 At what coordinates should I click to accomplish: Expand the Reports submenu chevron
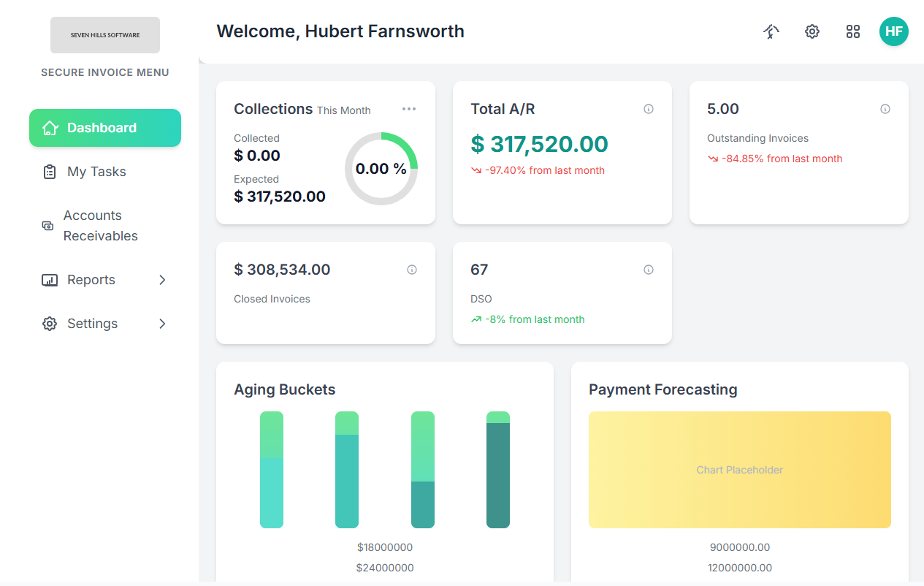[x=162, y=280]
